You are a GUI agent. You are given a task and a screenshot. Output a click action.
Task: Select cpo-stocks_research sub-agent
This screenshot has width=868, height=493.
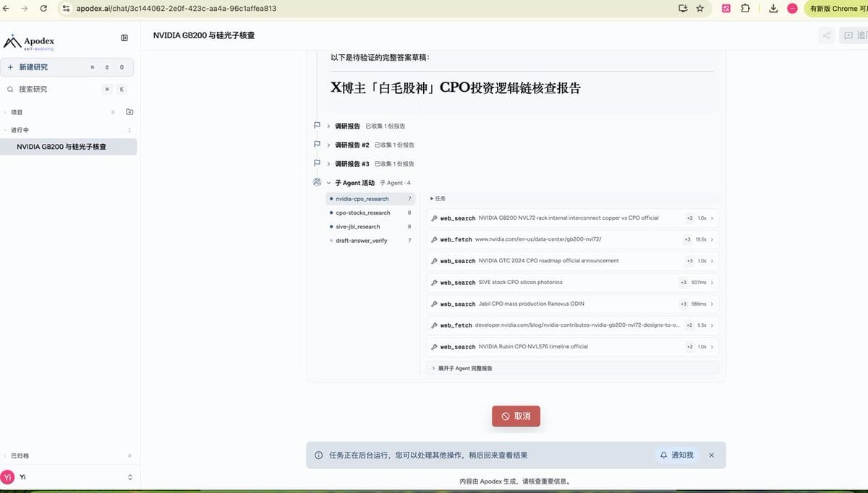[x=370, y=213]
